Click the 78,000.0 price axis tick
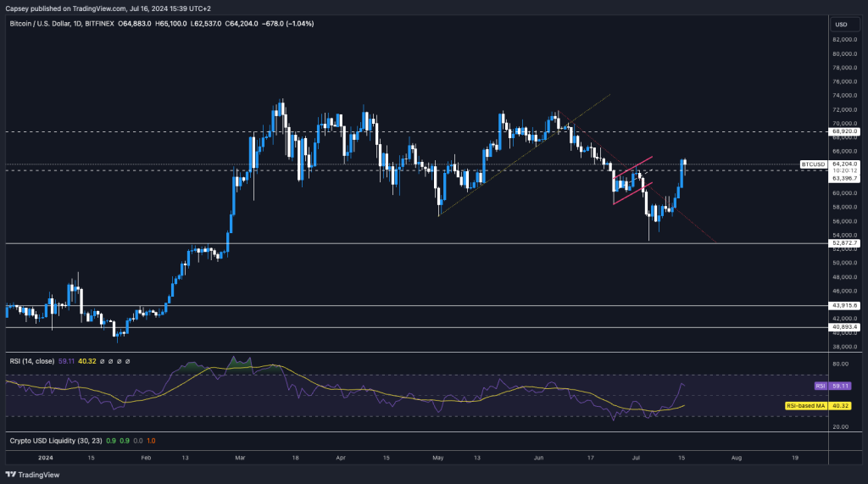The height and width of the screenshot is (484, 868). click(845, 68)
